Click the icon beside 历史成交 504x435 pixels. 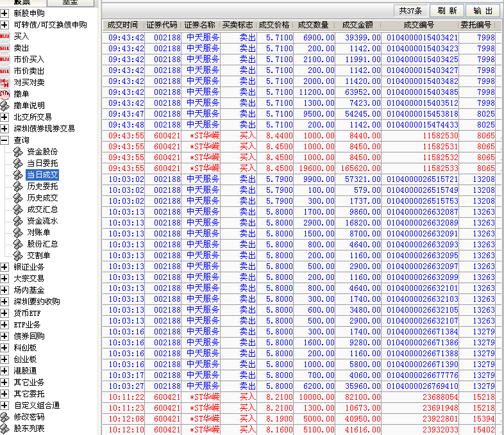pos(18,198)
